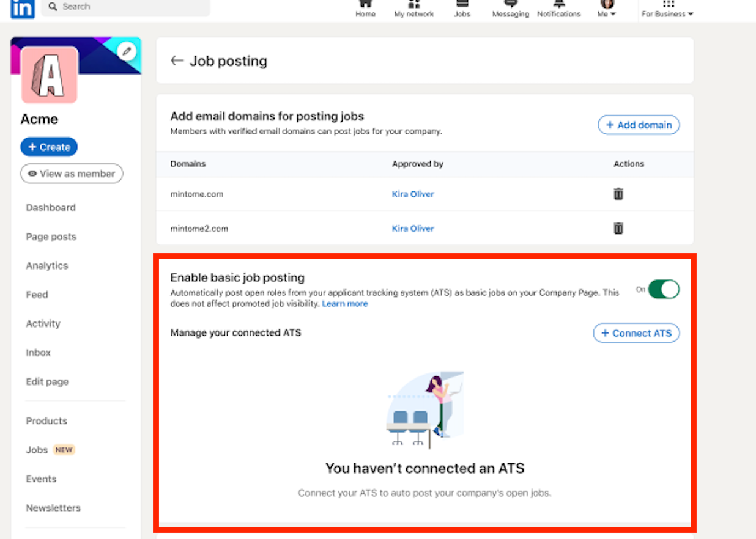Open Analytics in the sidebar
The image size is (756, 539).
click(x=47, y=265)
